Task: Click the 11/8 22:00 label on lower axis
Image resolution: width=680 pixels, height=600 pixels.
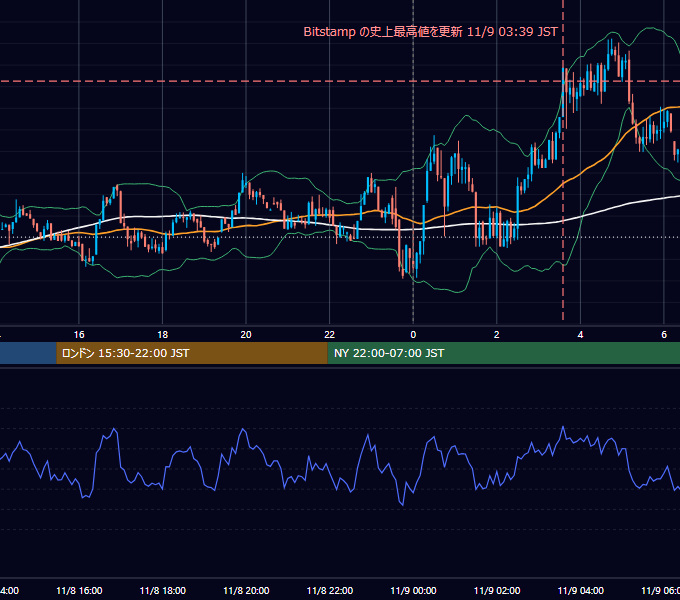Action: coord(330,591)
